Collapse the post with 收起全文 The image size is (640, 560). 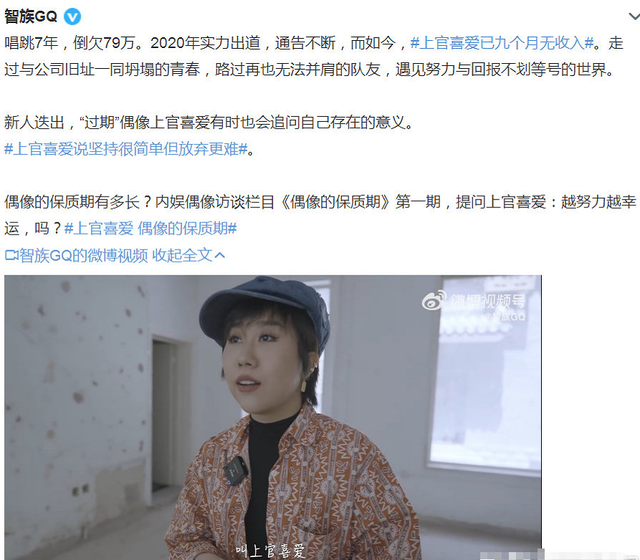(182, 256)
